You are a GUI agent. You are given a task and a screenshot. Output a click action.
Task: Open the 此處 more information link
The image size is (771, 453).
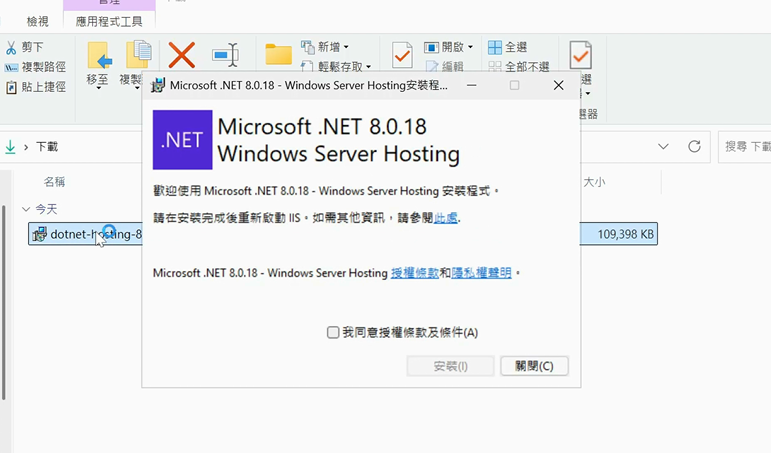(x=445, y=217)
